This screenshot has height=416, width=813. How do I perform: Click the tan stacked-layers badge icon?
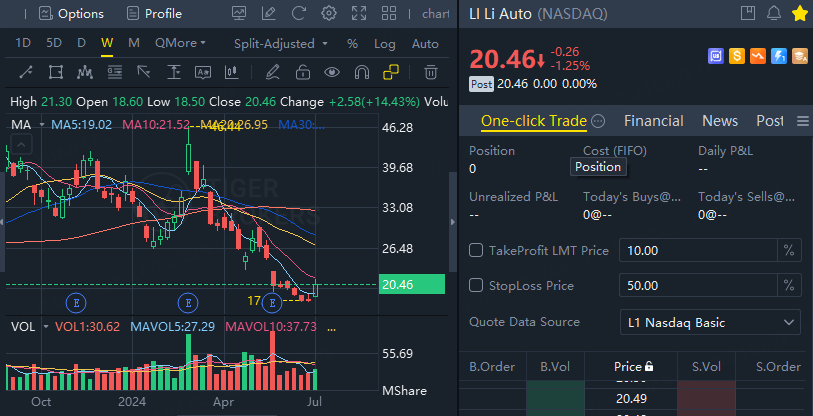(x=800, y=56)
